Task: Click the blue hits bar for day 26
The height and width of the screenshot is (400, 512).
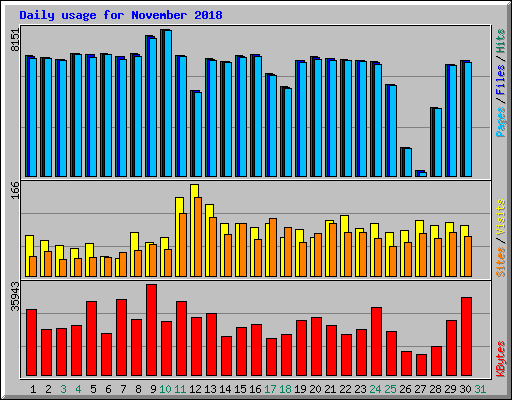Action: point(406,162)
